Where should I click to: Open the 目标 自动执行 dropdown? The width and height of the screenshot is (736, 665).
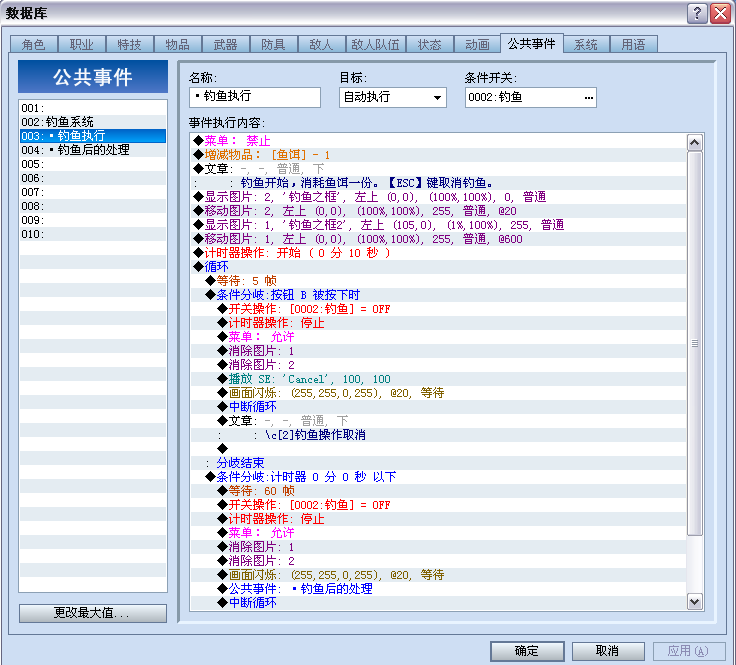(392, 98)
